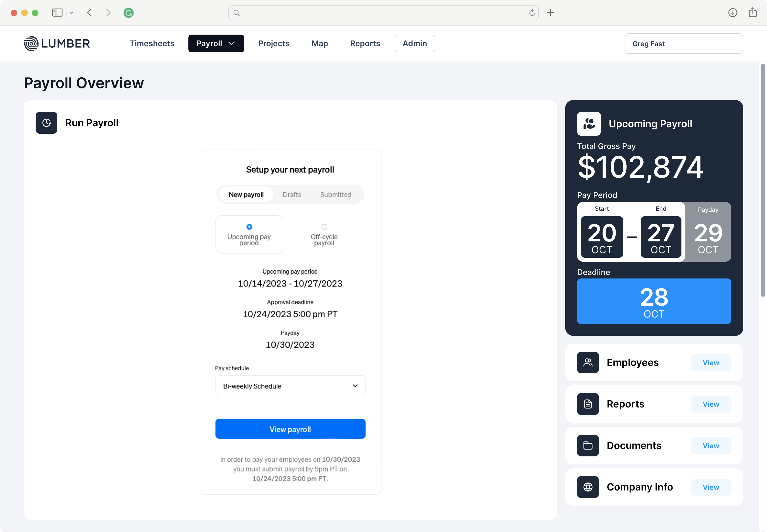Viewport: 767px width, 532px height.
Task: Open the Pay schedule dropdown
Action: click(290, 386)
